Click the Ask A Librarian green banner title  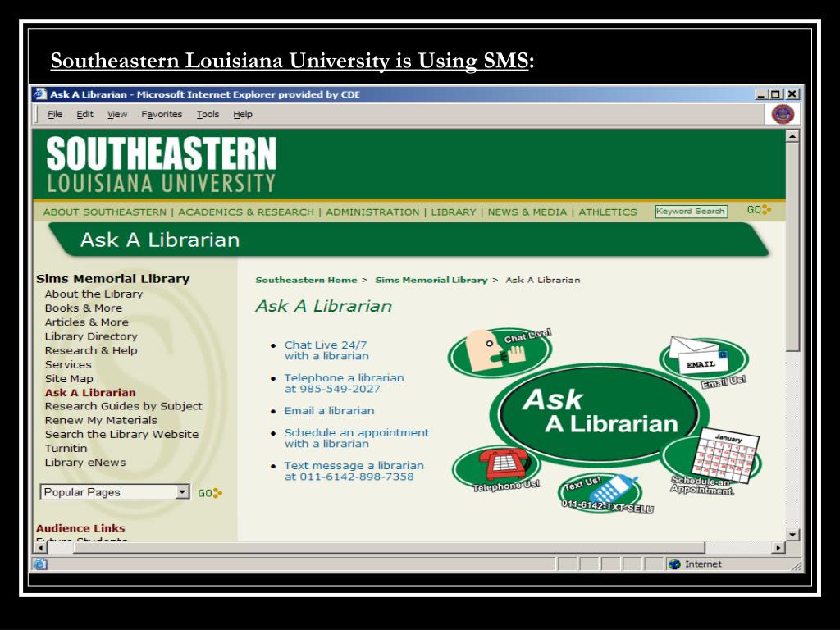click(160, 240)
